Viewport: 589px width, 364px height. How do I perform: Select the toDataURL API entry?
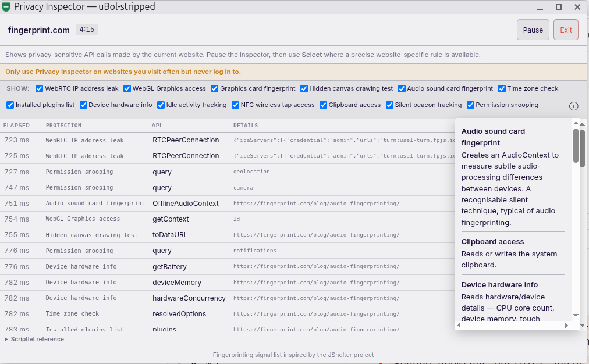tap(170, 235)
